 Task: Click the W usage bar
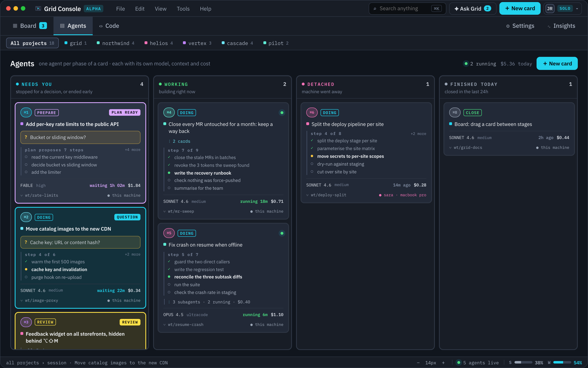pyautogui.click(x=562, y=363)
